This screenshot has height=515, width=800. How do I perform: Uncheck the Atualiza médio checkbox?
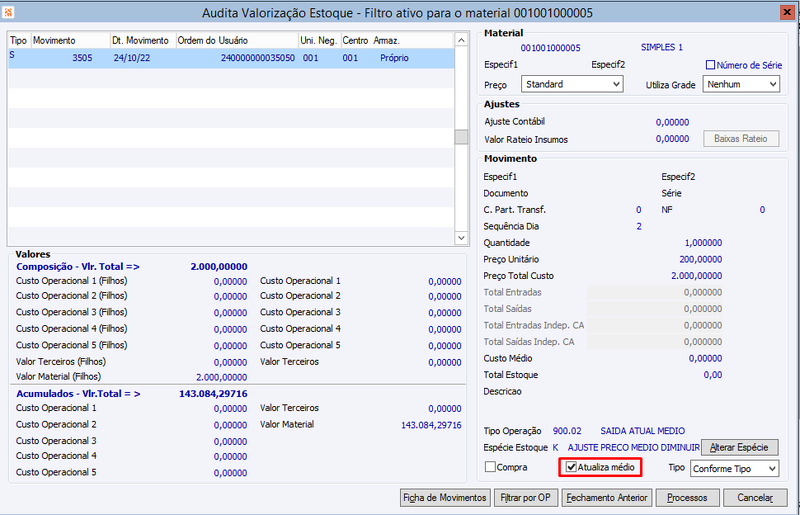click(571, 467)
